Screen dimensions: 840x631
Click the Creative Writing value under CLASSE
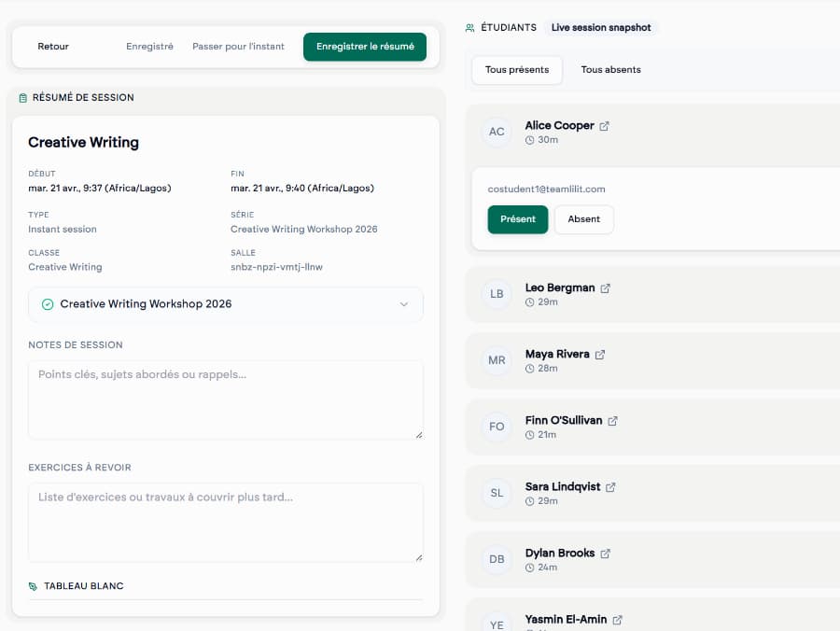(x=64, y=267)
